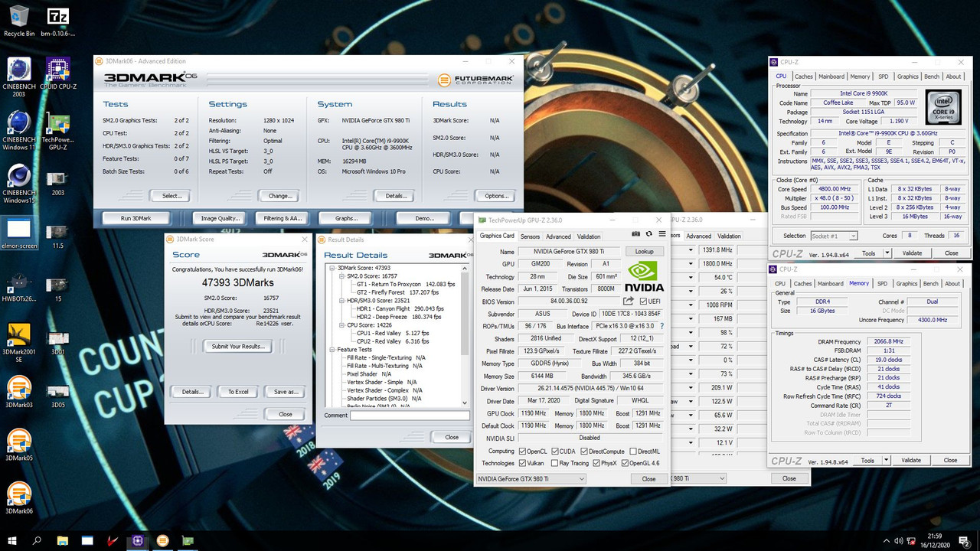Select the elmor-screen desktop file
Image resolution: width=980 pixels, height=551 pixels.
18,234
